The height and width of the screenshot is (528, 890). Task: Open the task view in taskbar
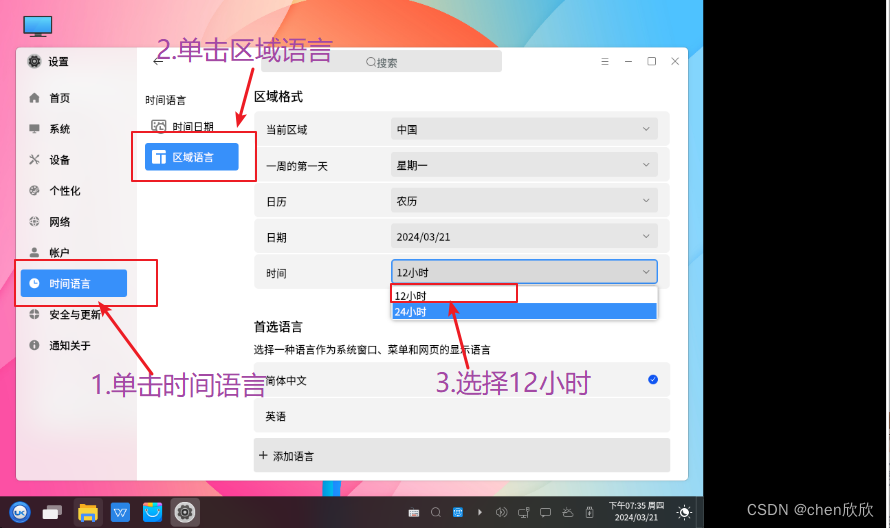coord(52,513)
